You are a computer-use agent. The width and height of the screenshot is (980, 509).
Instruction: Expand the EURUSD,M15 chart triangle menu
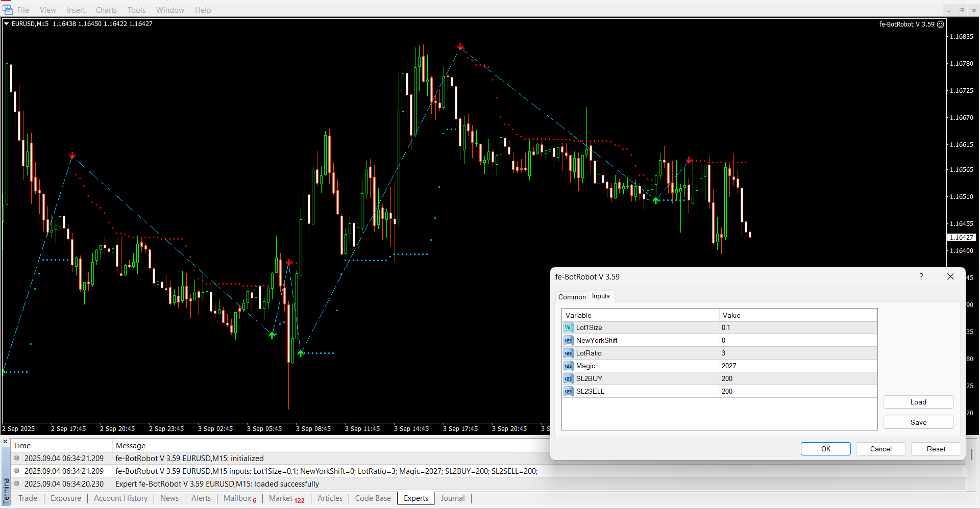pos(7,24)
